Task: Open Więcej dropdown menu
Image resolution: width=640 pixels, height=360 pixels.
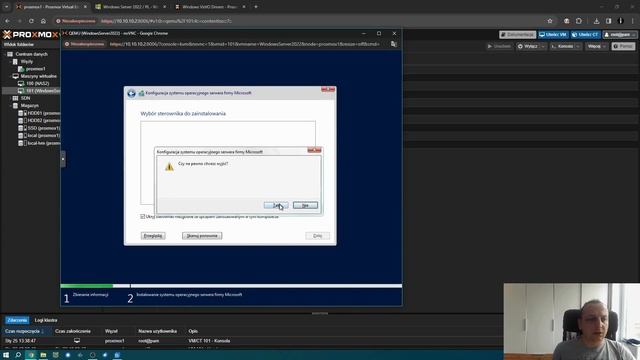Action: point(597,47)
